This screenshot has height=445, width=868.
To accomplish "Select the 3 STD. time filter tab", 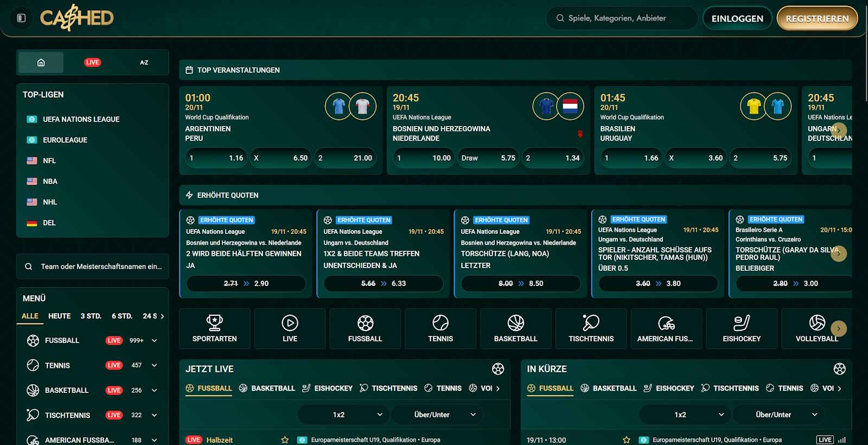I will click(x=91, y=316).
